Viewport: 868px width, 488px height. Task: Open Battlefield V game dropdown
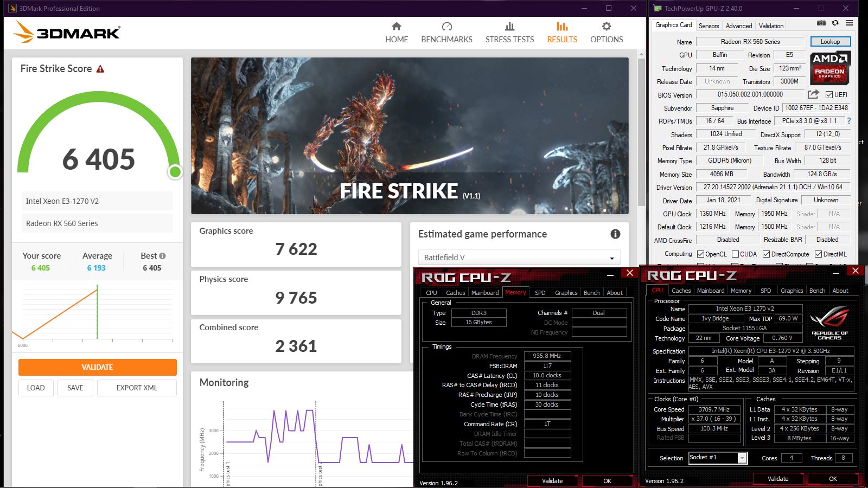click(519, 258)
